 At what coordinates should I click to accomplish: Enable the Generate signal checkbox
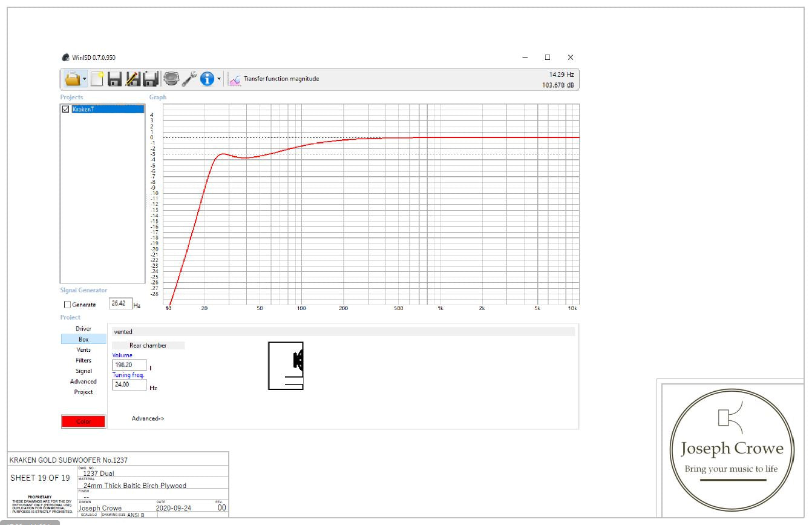pyautogui.click(x=68, y=305)
